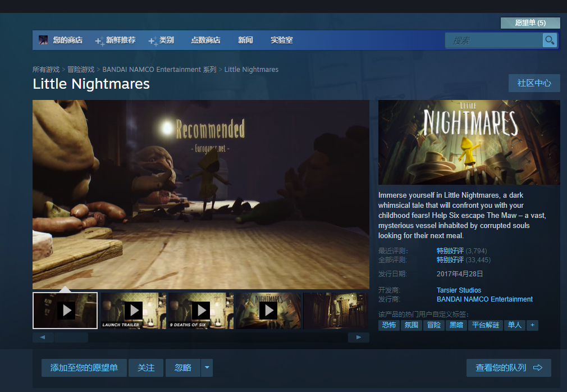Image resolution: width=567 pixels, height=392 pixels.
Task: Open developer Tarsier Studios link
Action: (x=459, y=290)
